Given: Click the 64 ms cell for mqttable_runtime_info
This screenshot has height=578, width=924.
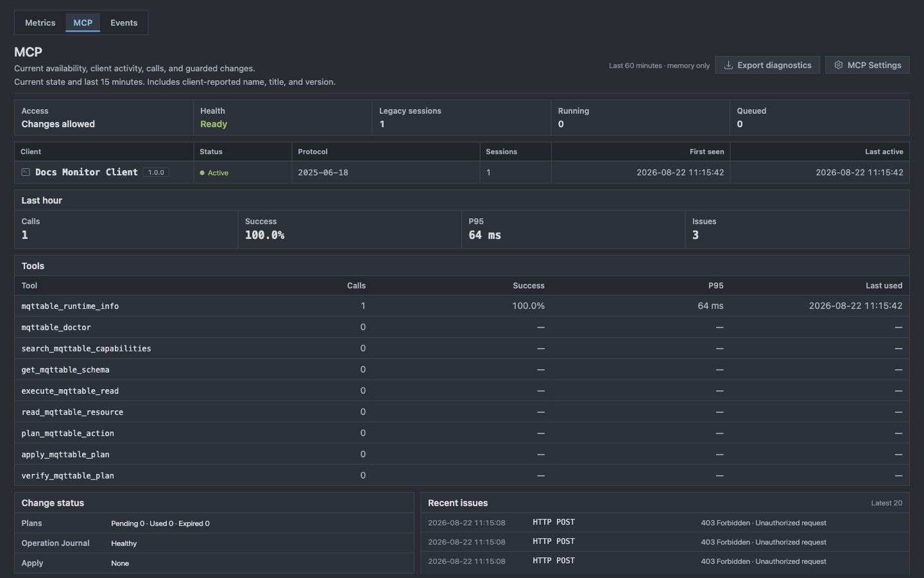Looking at the screenshot, I should [x=710, y=306].
